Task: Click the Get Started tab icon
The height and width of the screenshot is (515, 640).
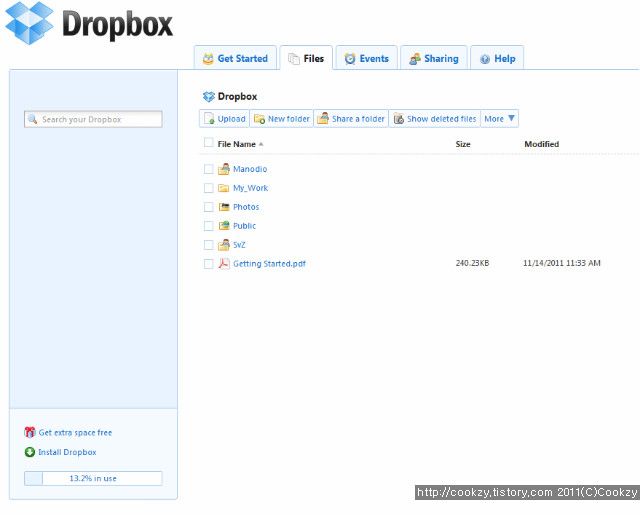Action: click(x=208, y=59)
